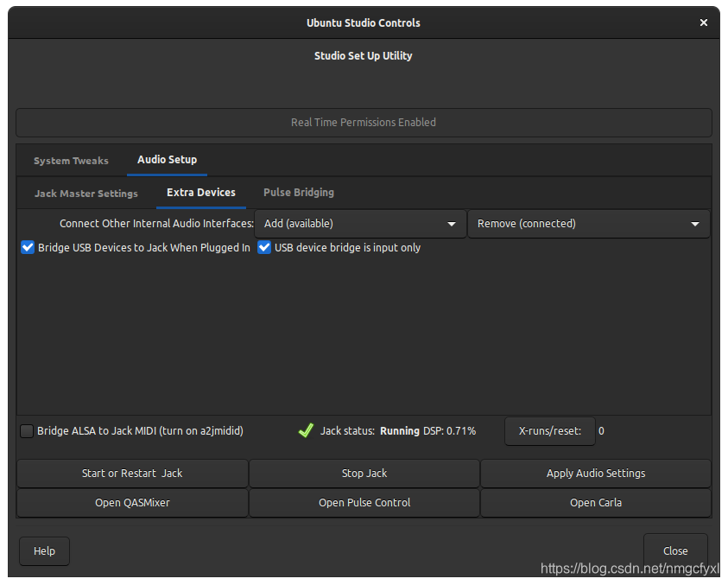Click the X-runs/reset button
The height and width of the screenshot is (585, 728).
tap(550, 431)
